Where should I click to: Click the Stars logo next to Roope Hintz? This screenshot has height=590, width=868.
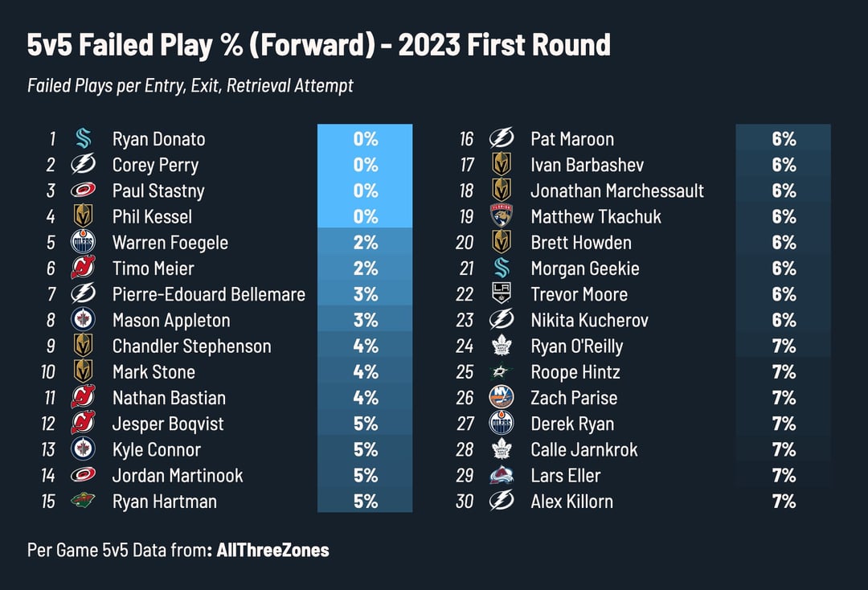(502, 372)
